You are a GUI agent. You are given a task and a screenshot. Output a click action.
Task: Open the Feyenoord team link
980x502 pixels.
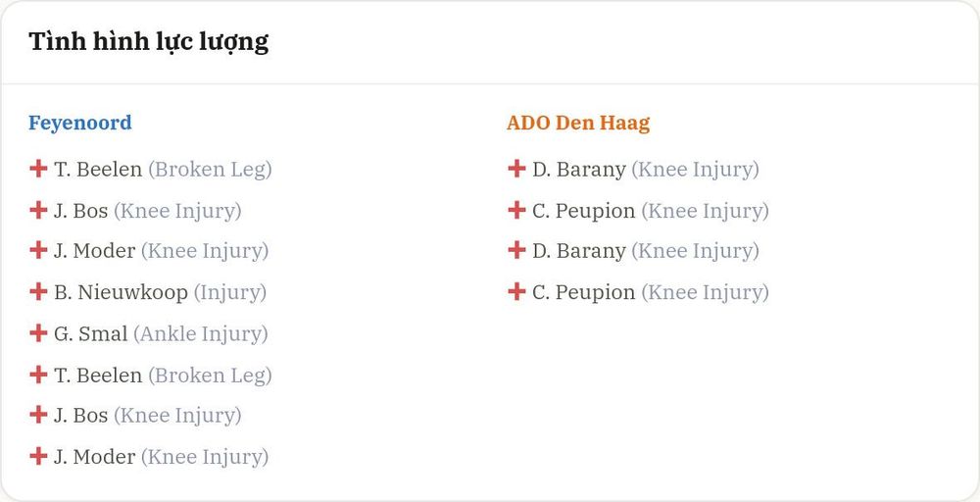click(x=80, y=123)
